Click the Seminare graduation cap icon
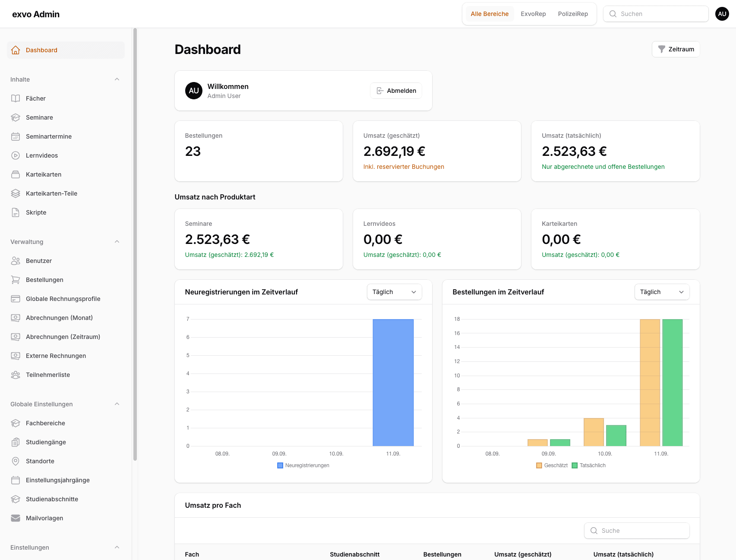Screen dimensions: 736x560 click(x=16, y=117)
